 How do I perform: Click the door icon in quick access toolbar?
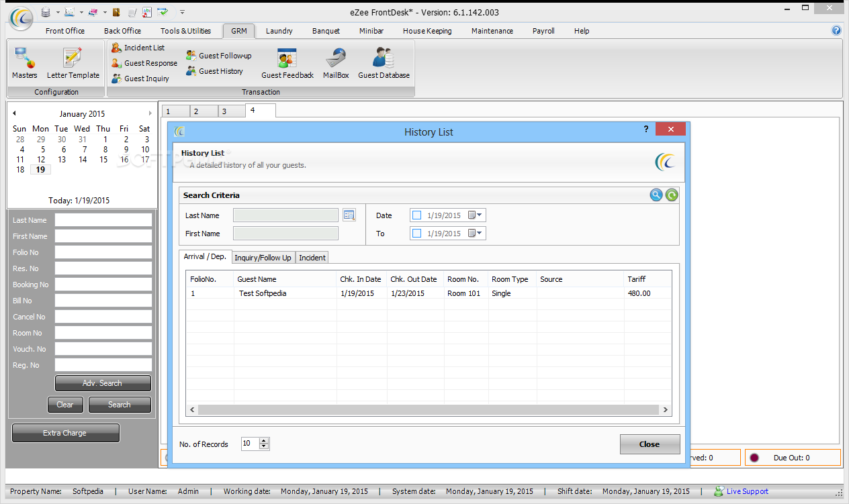coord(116,12)
